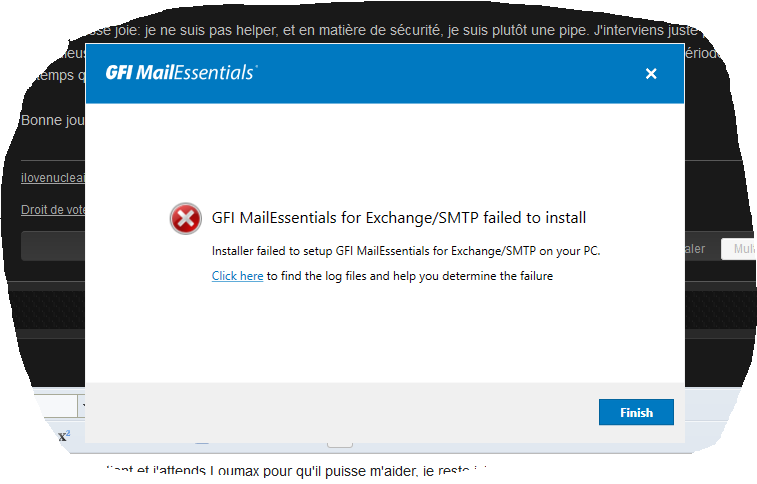Image resolution: width=757 pixels, height=484 pixels.
Task: Open the ilovenuclear profile link
Action: pyautogui.click(x=53, y=178)
